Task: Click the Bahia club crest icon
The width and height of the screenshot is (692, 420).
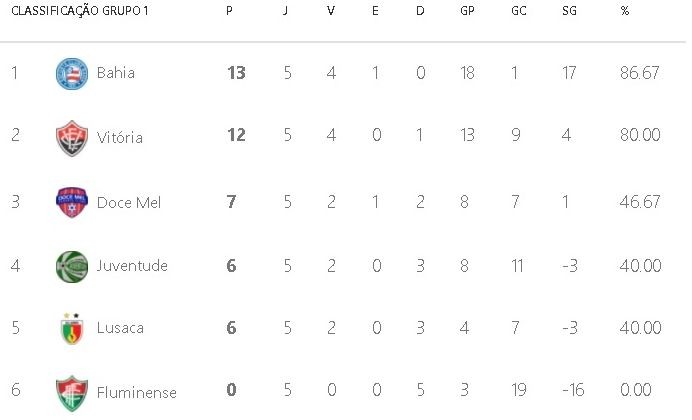Action: click(72, 74)
